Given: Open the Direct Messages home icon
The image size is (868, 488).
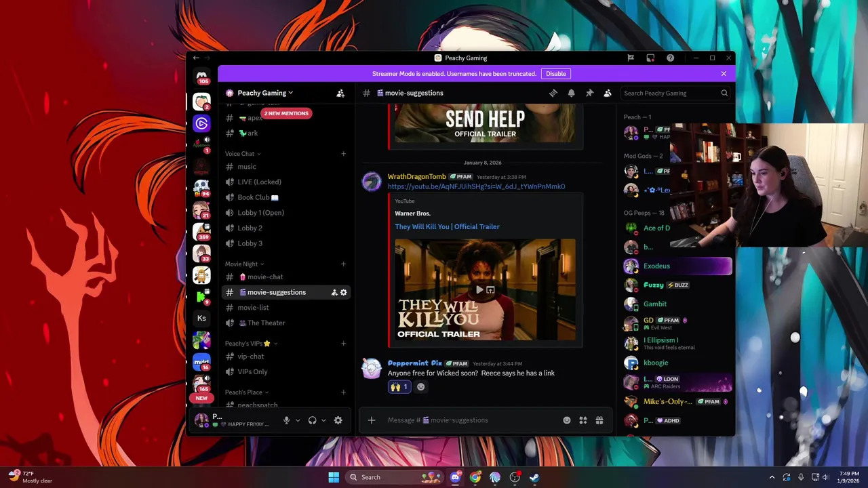Looking at the screenshot, I should [201, 76].
